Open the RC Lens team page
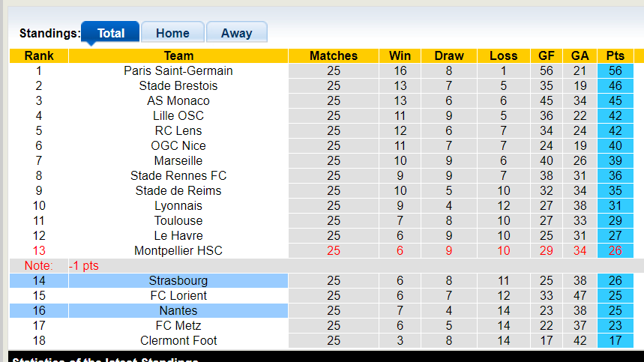The width and height of the screenshot is (644, 362). pyautogui.click(x=178, y=130)
